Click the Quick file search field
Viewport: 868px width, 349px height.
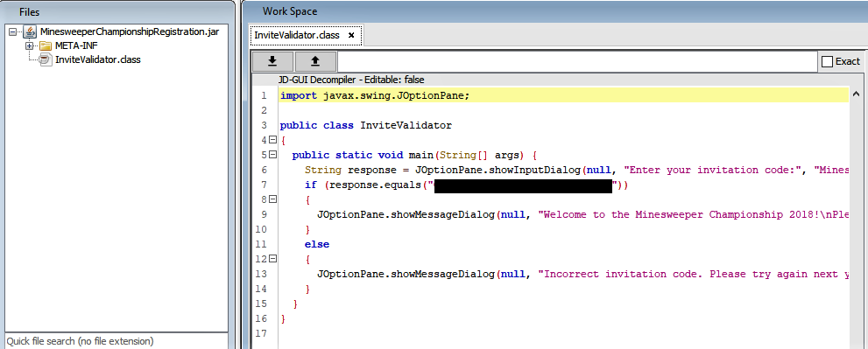[x=116, y=341]
